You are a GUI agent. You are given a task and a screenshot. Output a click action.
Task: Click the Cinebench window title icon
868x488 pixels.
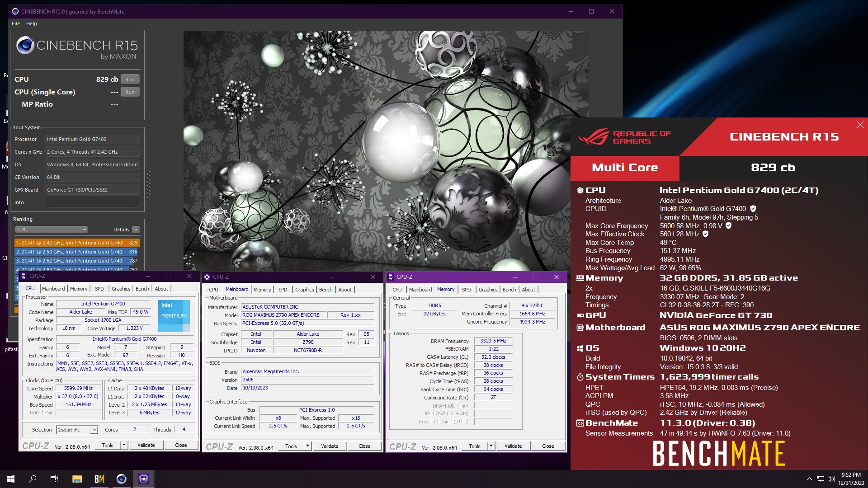[15, 11]
